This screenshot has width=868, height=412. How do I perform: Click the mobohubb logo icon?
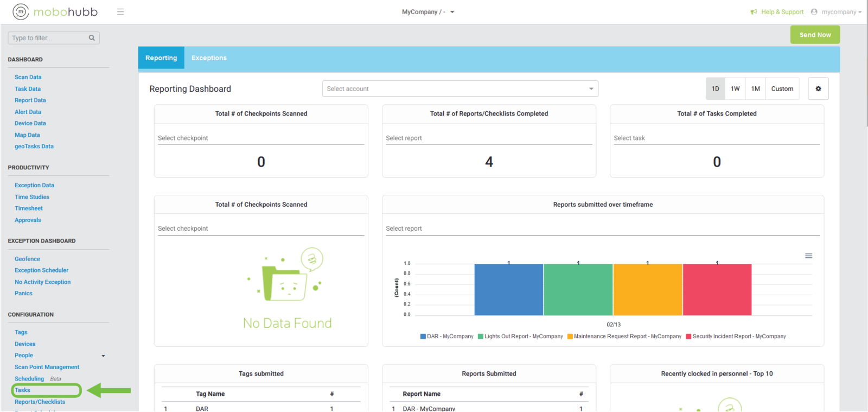tap(21, 11)
